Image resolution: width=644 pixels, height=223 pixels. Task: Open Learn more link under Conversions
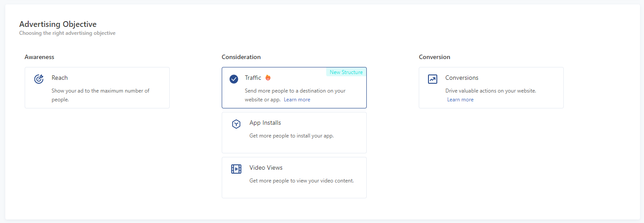[x=460, y=100]
